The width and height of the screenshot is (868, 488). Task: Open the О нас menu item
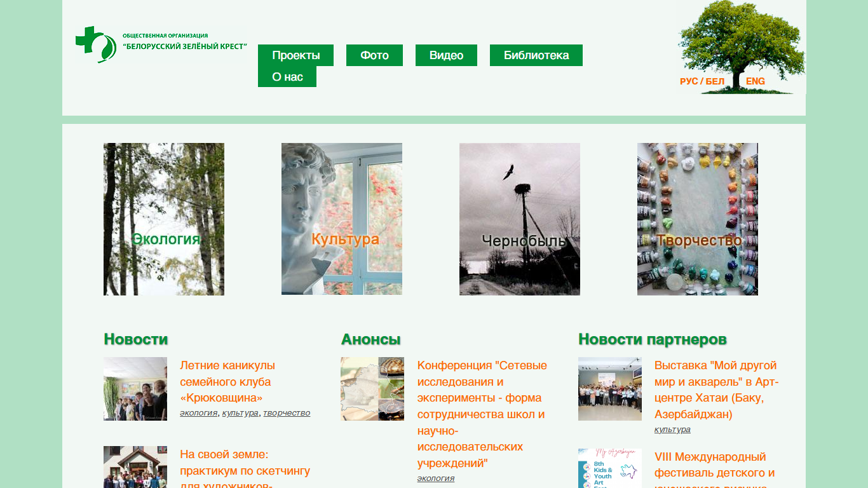point(287,77)
